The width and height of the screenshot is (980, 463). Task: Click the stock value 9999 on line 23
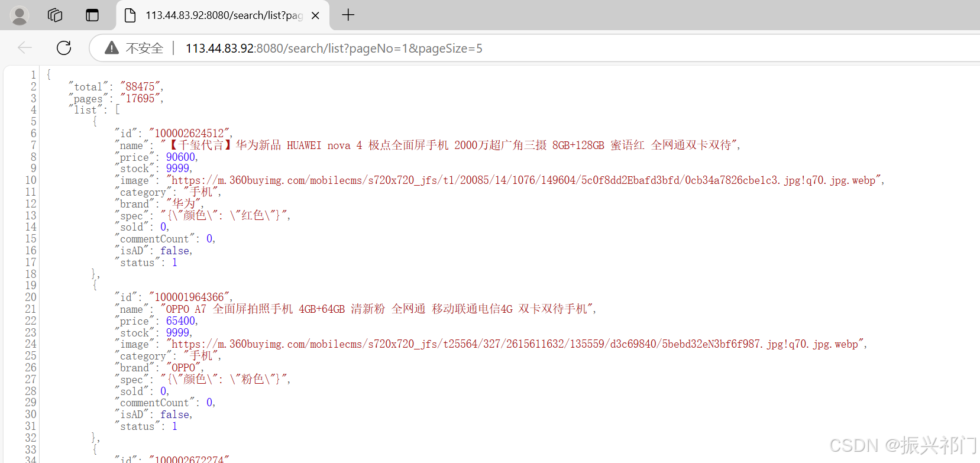(178, 333)
